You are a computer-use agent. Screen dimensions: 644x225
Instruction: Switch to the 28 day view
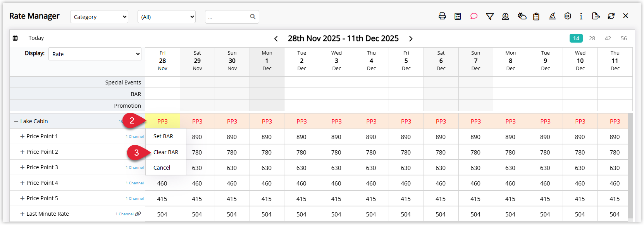592,38
